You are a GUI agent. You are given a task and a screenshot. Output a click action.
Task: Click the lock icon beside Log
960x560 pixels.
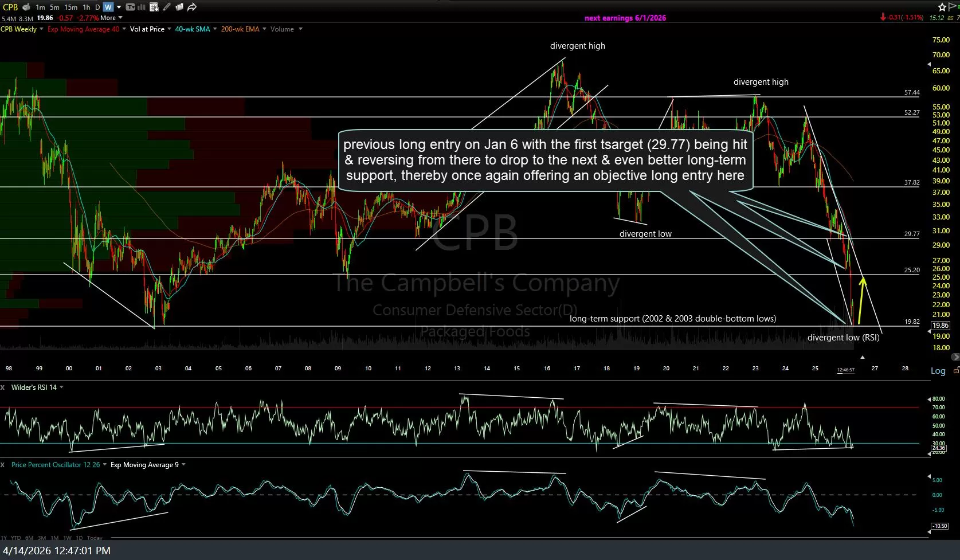956,371
